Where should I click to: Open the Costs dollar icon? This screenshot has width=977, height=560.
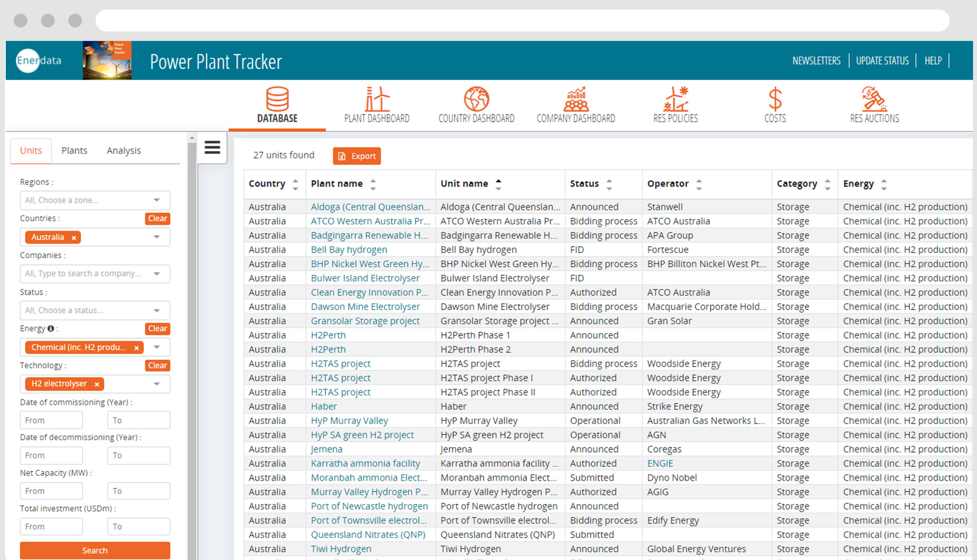click(x=775, y=99)
